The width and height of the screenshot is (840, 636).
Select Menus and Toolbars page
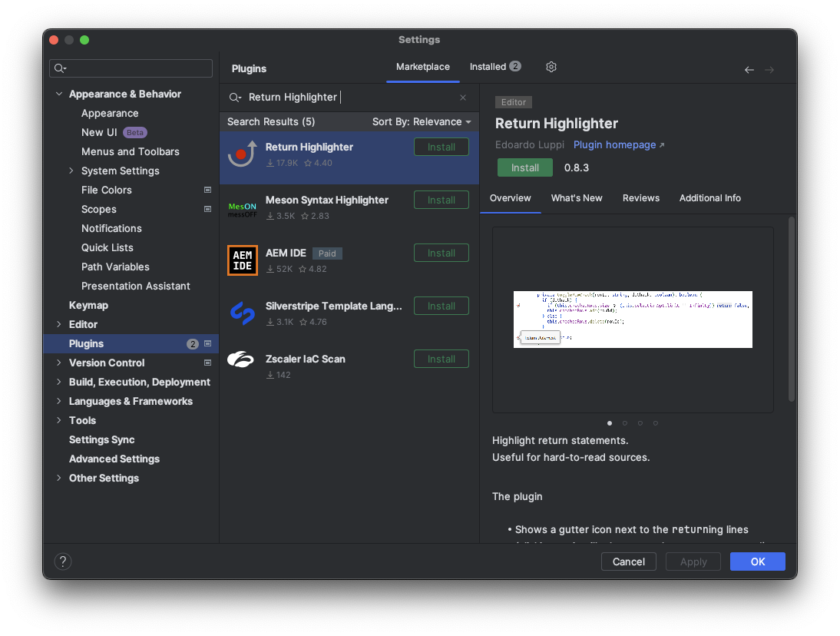click(131, 151)
